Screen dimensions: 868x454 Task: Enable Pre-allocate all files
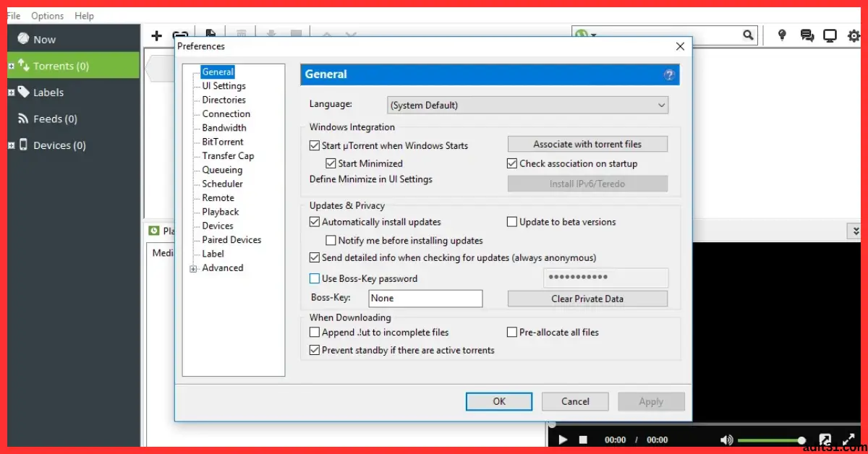[x=512, y=333]
